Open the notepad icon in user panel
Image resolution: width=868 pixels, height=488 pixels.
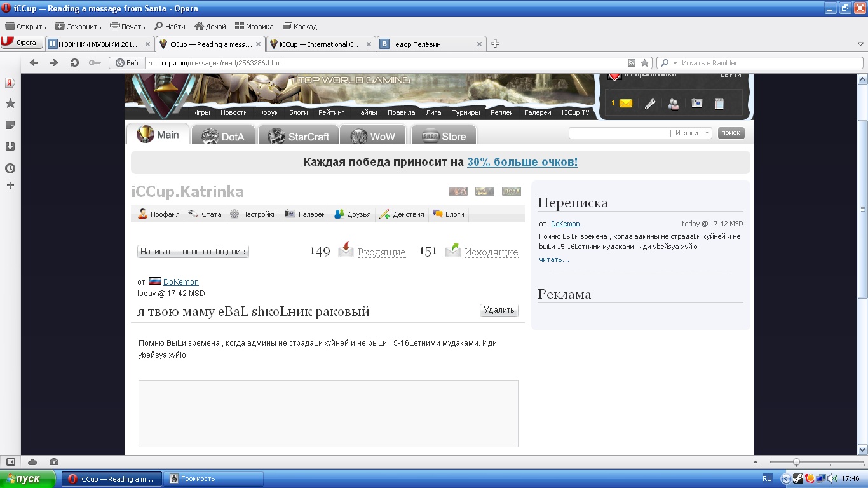click(x=719, y=104)
